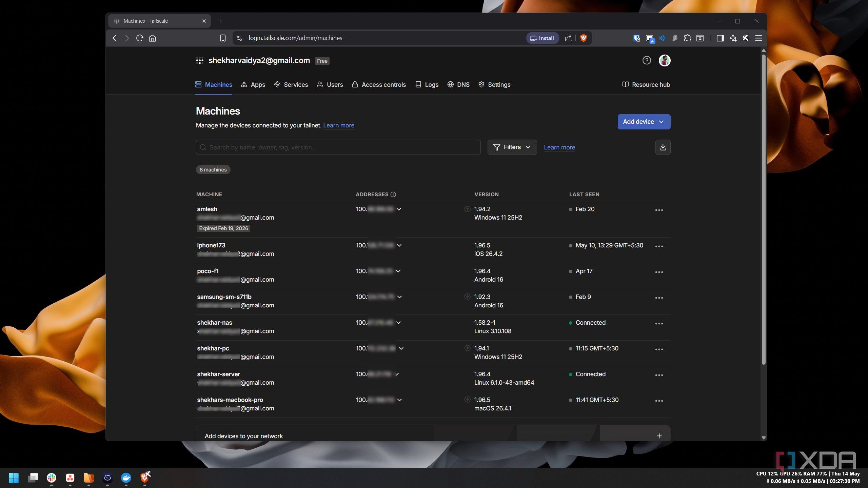The width and height of the screenshot is (868, 488).
Task: Click Learn more link under Machines heading
Action: pyautogui.click(x=338, y=125)
